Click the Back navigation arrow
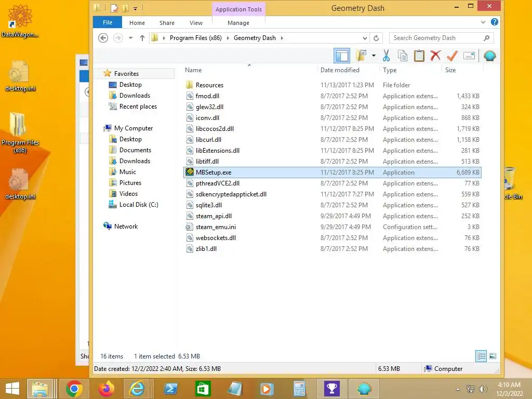 click(x=103, y=37)
